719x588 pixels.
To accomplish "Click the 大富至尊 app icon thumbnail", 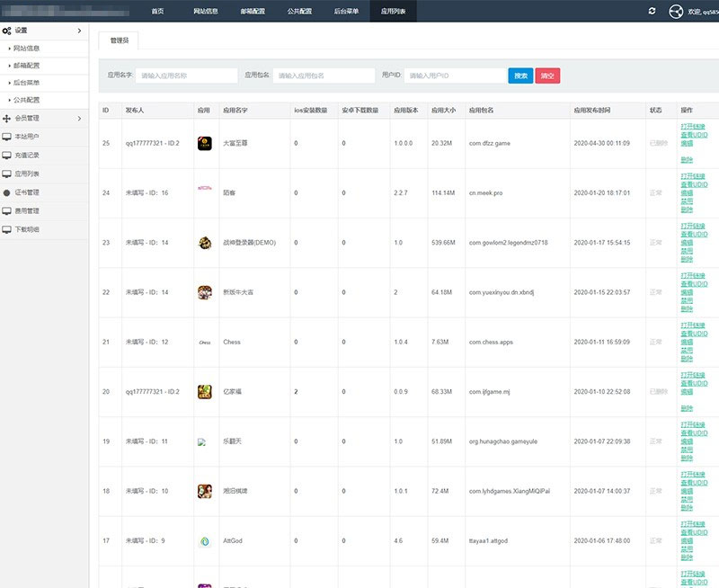I will click(x=204, y=143).
